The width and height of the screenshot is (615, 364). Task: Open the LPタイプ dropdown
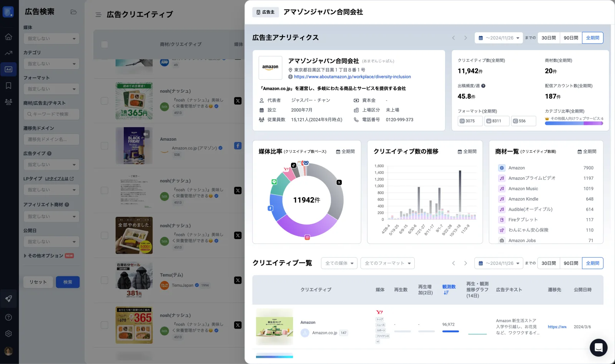pyautogui.click(x=51, y=190)
